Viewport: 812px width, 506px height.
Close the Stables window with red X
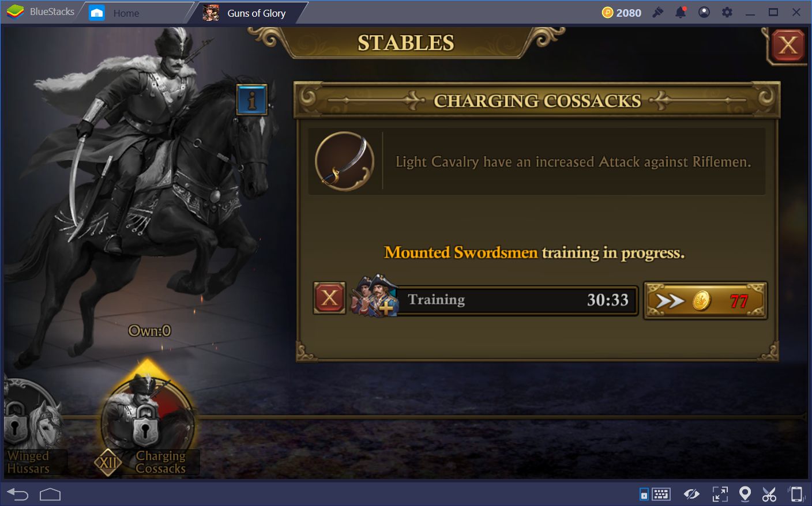pos(788,45)
